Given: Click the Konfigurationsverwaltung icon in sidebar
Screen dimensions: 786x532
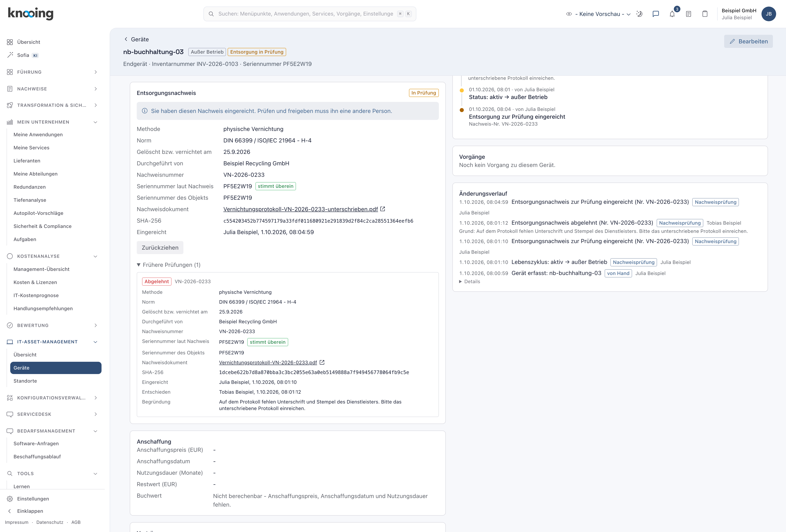Looking at the screenshot, I should pos(10,398).
